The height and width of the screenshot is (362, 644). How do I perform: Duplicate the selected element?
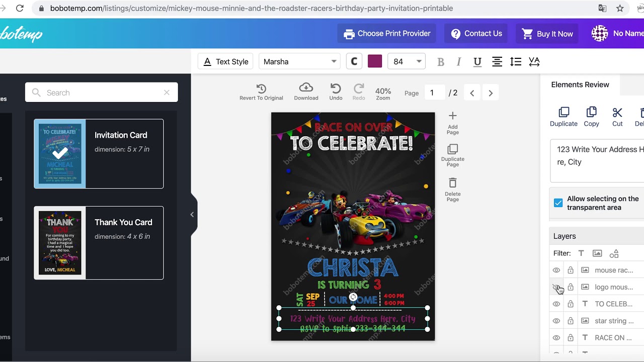(563, 117)
